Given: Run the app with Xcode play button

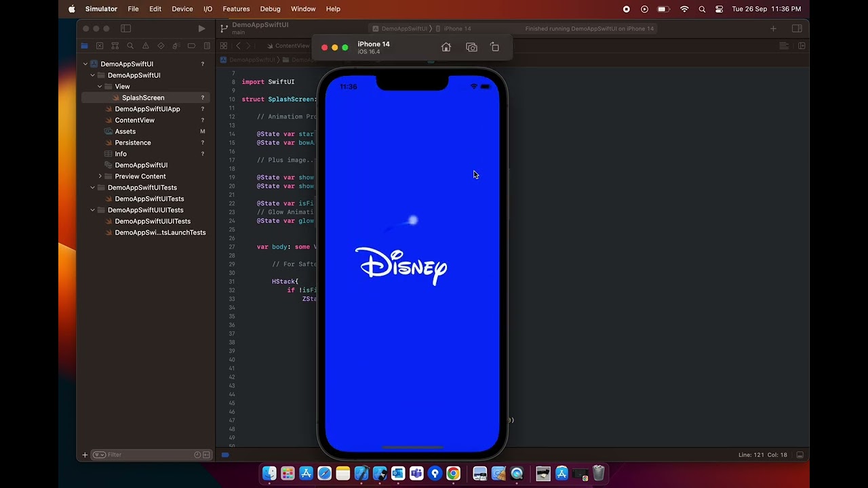Looking at the screenshot, I should [x=201, y=28].
